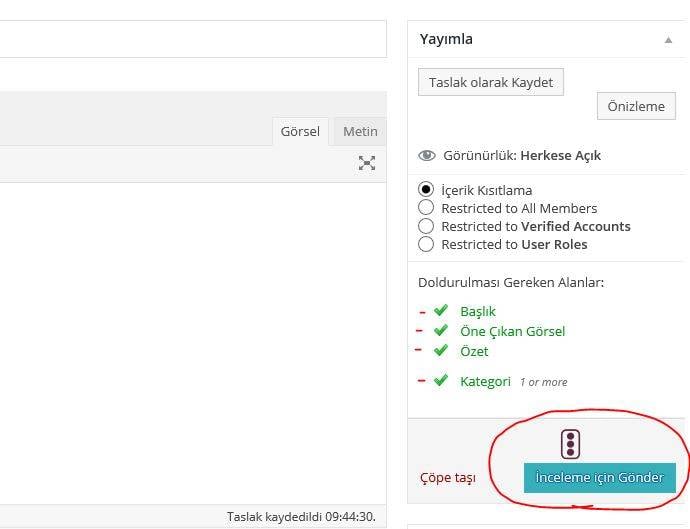Select Restricted to User Roles radio
Image resolution: width=690 pixels, height=529 pixels.
click(x=426, y=244)
